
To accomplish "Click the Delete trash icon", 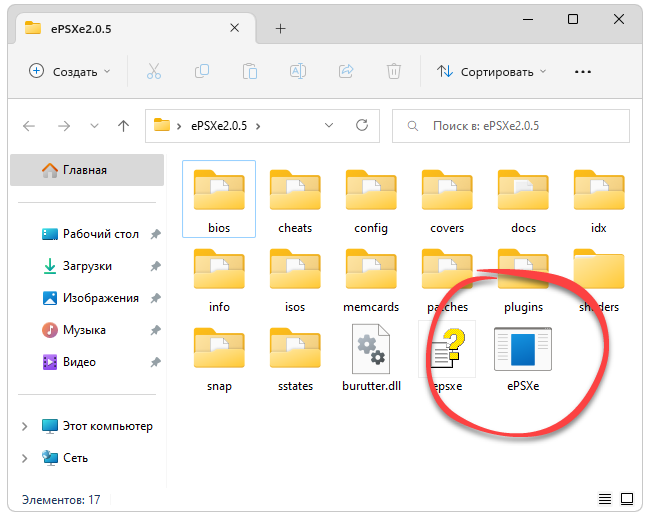I will [x=394, y=72].
